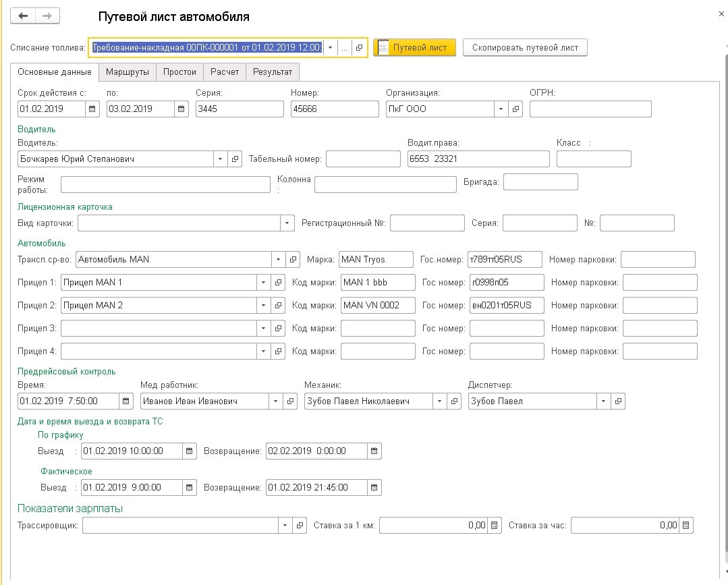Open the Прицеп 4 record icon

coord(278,352)
